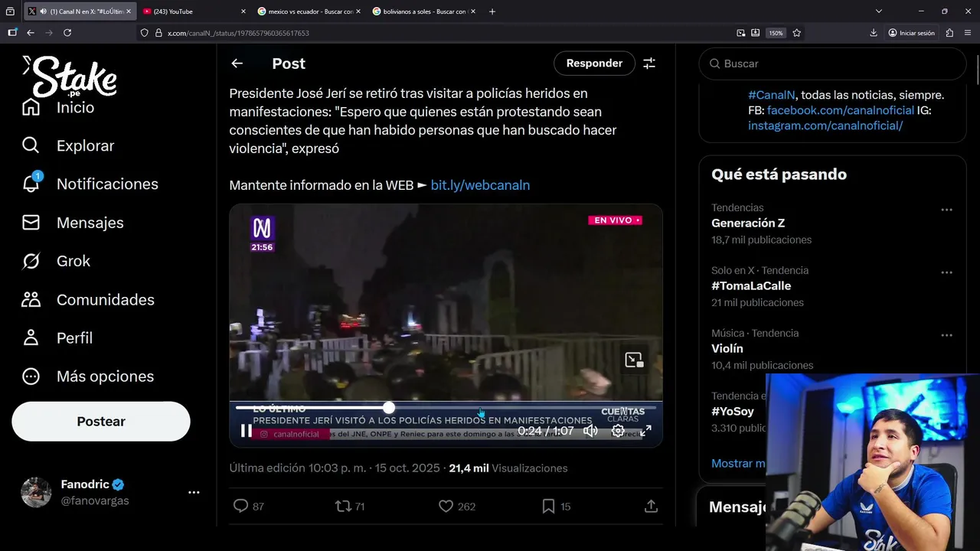Open video settings gear

(618, 431)
